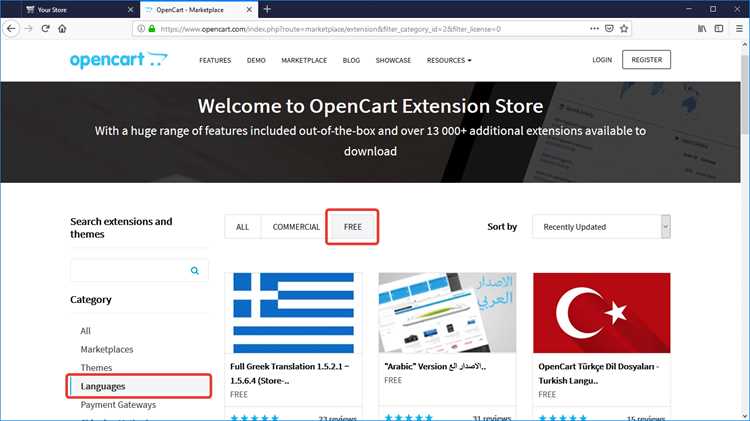
Task: Open the library icon in toolbar
Action: [x=702, y=29]
